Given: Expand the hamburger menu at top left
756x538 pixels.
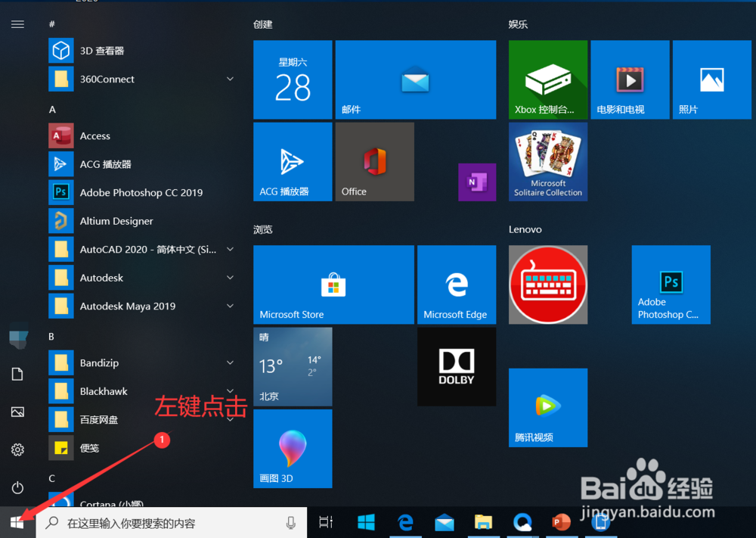Looking at the screenshot, I should [17, 24].
